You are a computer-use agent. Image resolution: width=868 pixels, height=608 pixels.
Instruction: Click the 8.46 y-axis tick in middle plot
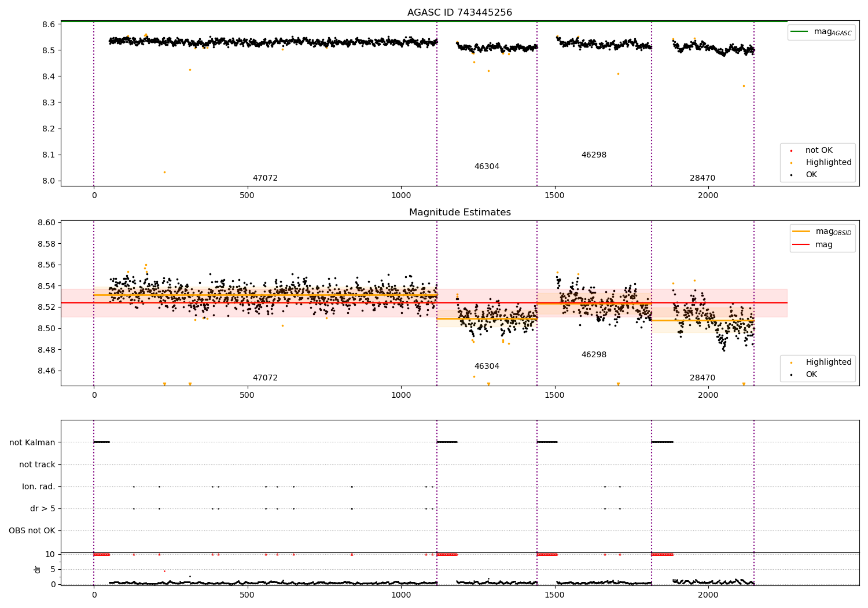tap(47, 371)
